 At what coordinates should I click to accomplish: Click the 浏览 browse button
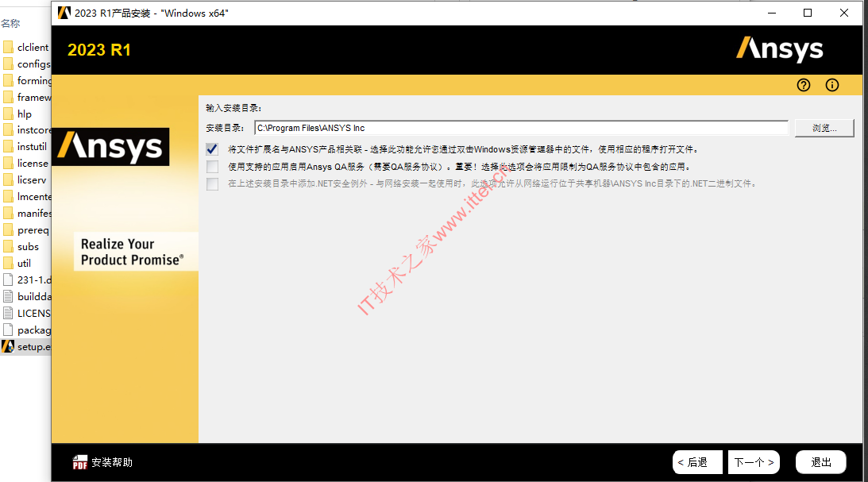824,128
